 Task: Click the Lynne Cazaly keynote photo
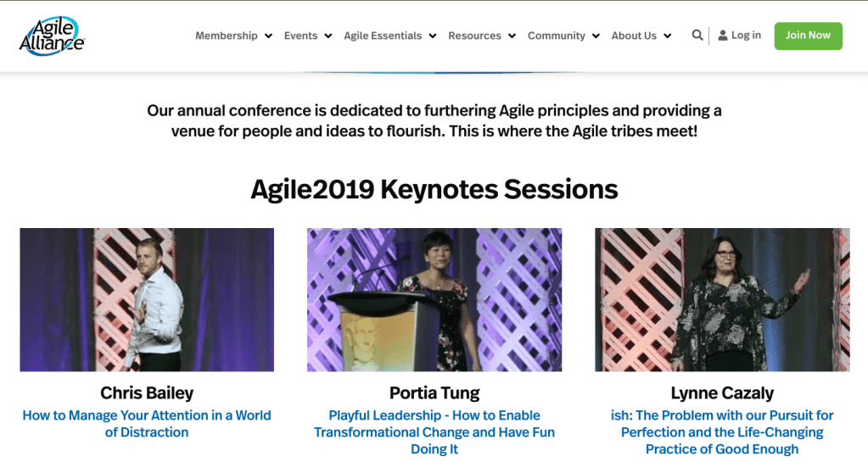pyautogui.click(x=722, y=299)
